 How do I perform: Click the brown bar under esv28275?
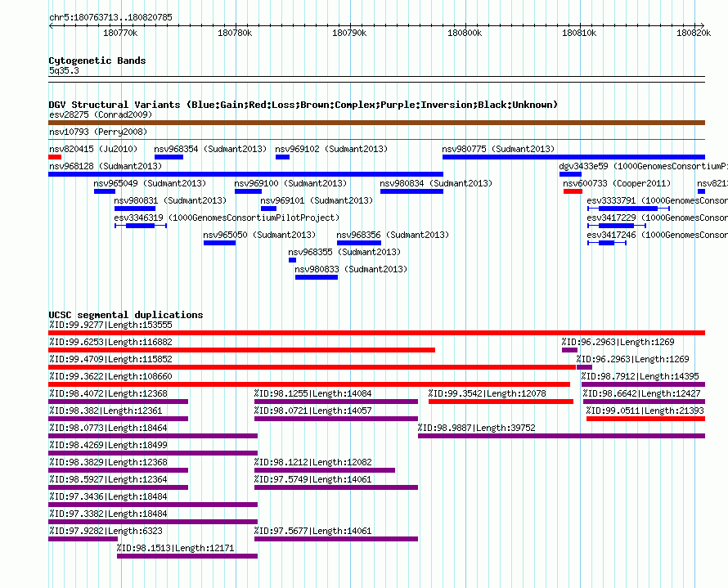coord(376,123)
